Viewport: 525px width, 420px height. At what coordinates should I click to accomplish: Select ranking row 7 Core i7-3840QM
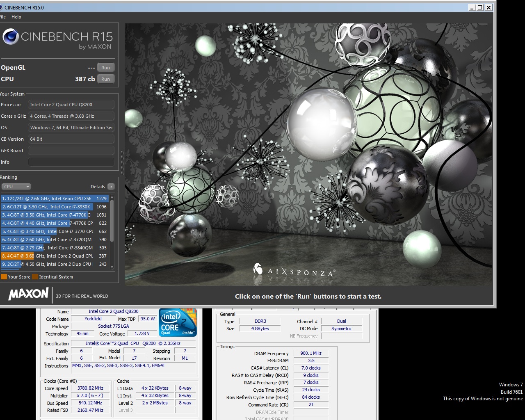click(55, 248)
